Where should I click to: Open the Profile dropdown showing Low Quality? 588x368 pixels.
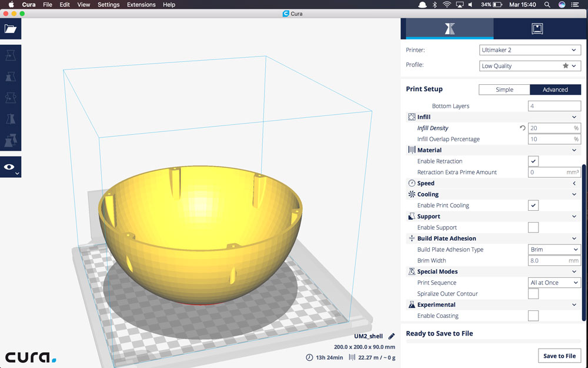(530, 66)
